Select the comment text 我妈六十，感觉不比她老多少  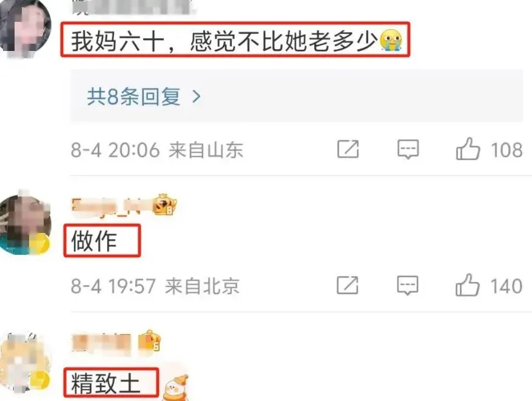[224, 41]
